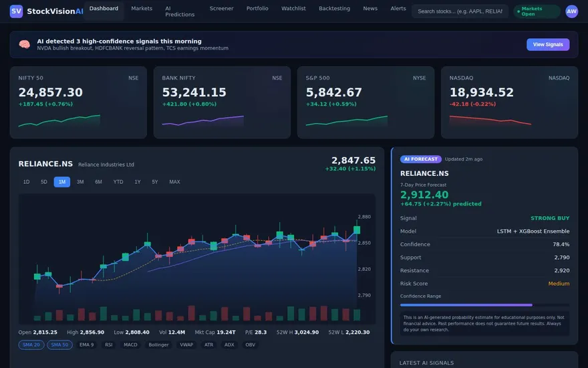Select the 5D chart range
The height and width of the screenshot is (368, 588).
point(44,182)
